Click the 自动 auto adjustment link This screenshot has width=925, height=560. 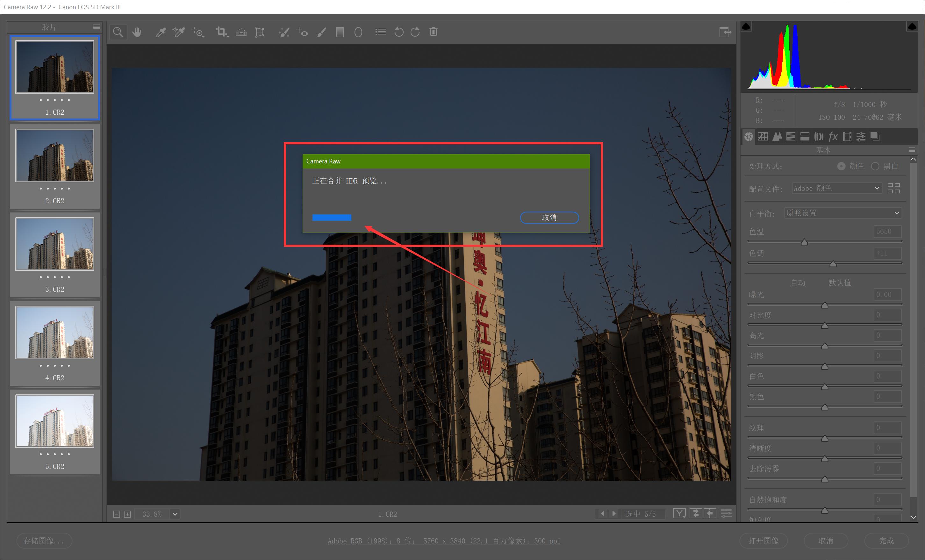(x=798, y=283)
